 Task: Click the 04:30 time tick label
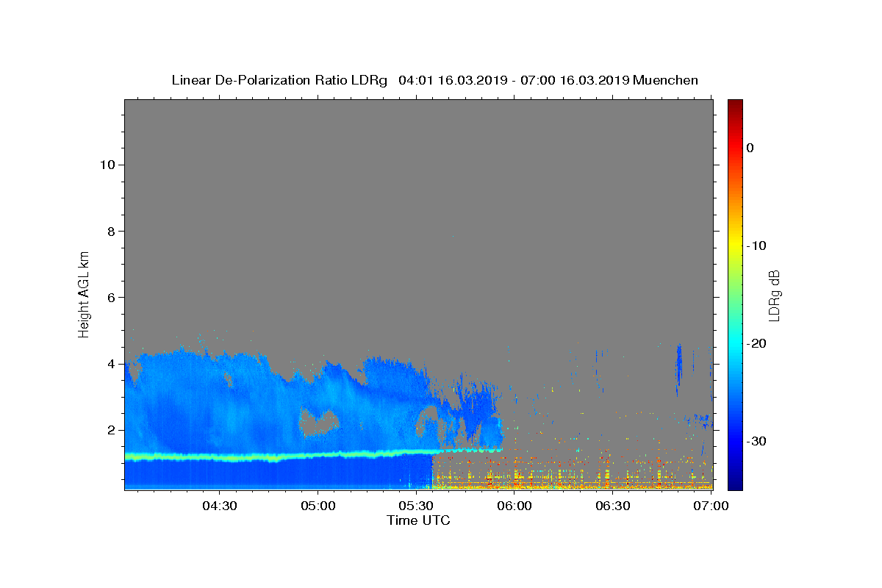220,506
